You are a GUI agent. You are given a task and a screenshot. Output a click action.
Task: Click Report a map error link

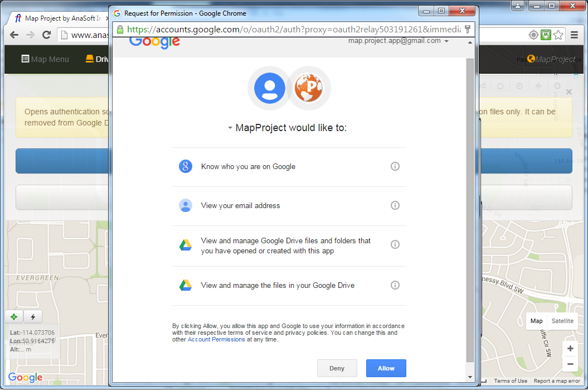pyautogui.click(x=557, y=381)
